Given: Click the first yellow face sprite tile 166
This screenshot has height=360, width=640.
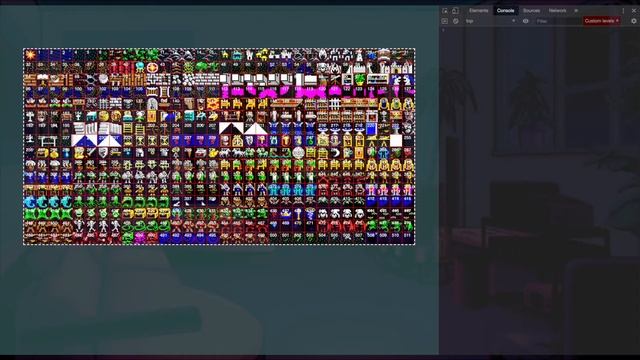Looking at the screenshot, I should (x=104, y=116).
